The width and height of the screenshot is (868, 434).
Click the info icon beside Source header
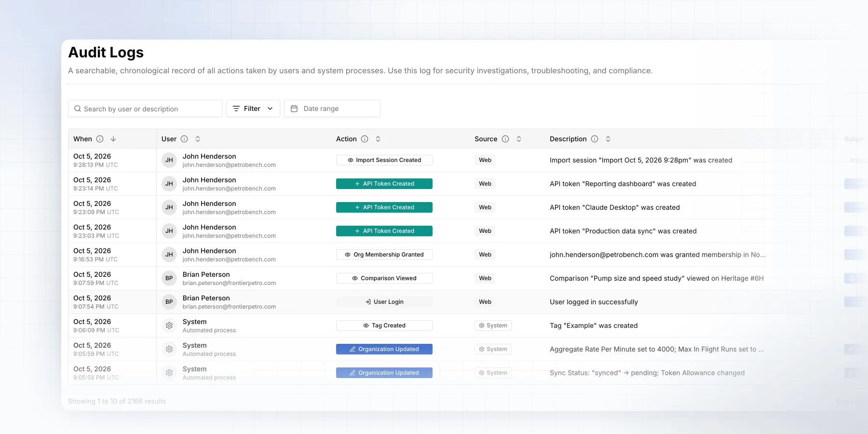tap(505, 139)
